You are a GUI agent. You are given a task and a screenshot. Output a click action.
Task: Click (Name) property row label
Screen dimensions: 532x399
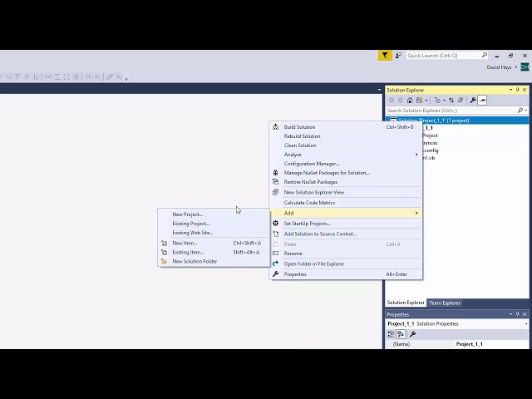401,344
